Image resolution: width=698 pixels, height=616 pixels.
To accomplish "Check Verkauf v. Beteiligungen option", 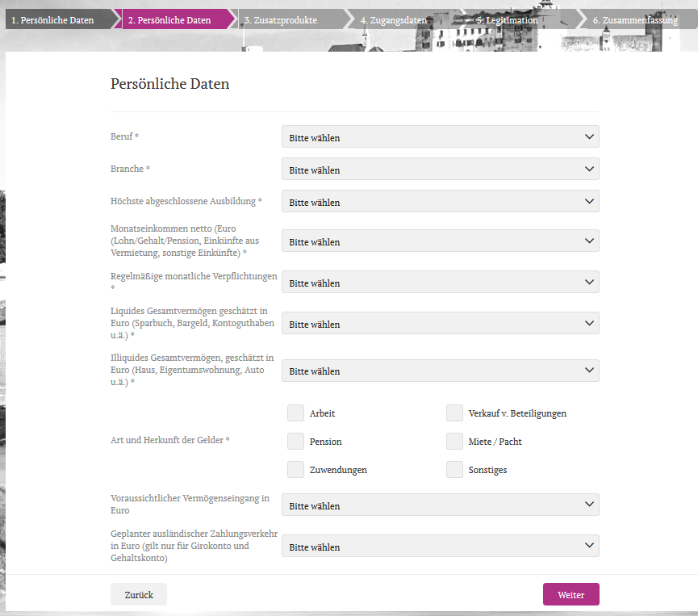I will pyautogui.click(x=455, y=413).
